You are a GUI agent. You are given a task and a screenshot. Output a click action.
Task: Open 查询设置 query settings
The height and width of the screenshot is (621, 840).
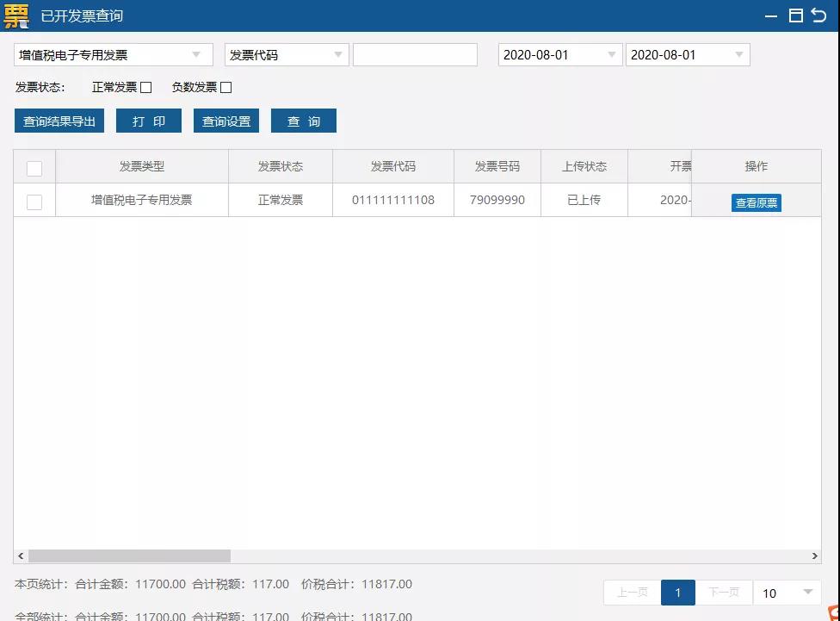(225, 121)
